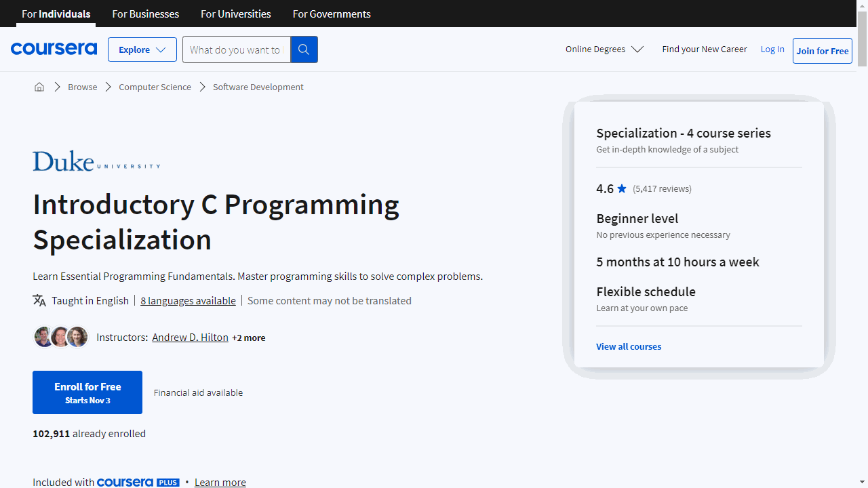Click View all courses link
Image resolution: width=868 pixels, height=488 pixels.
point(629,346)
